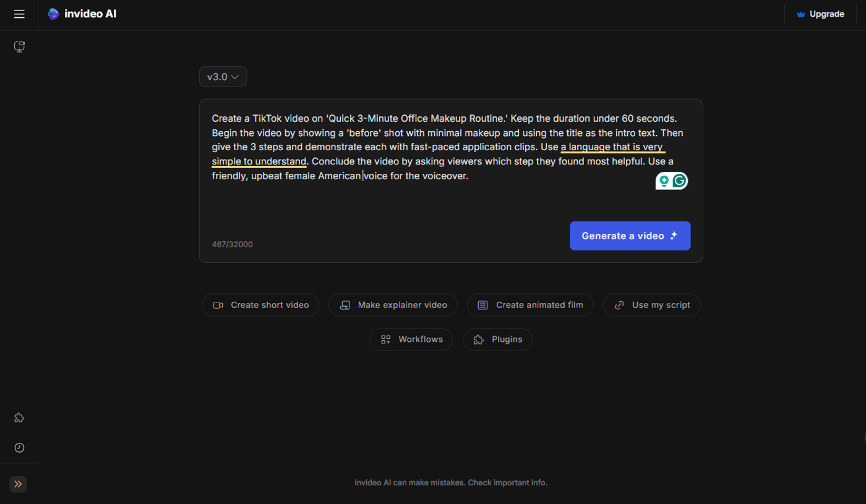Choose the Use my script option
Screen dimensions: 866x504
652,305
